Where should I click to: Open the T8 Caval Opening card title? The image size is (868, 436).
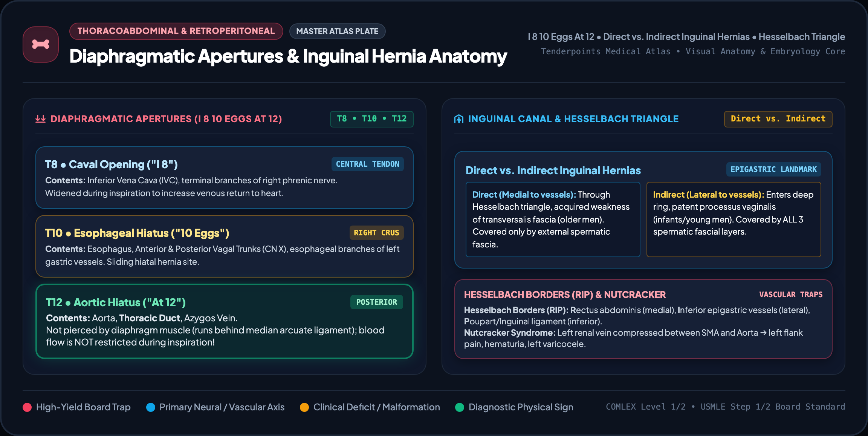point(112,164)
